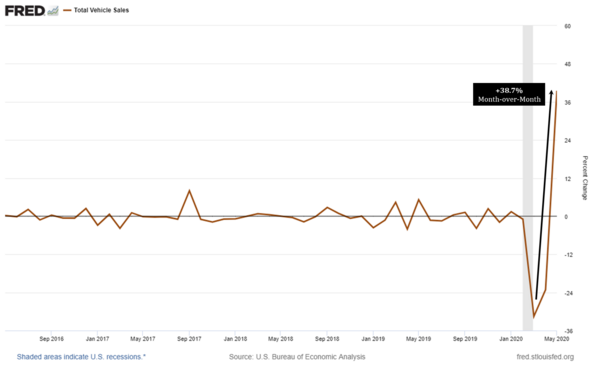Click the Sep 2016 x-axis label
The width and height of the screenshot is (600, 369).
pyautogui.click(x=51, y=339)
